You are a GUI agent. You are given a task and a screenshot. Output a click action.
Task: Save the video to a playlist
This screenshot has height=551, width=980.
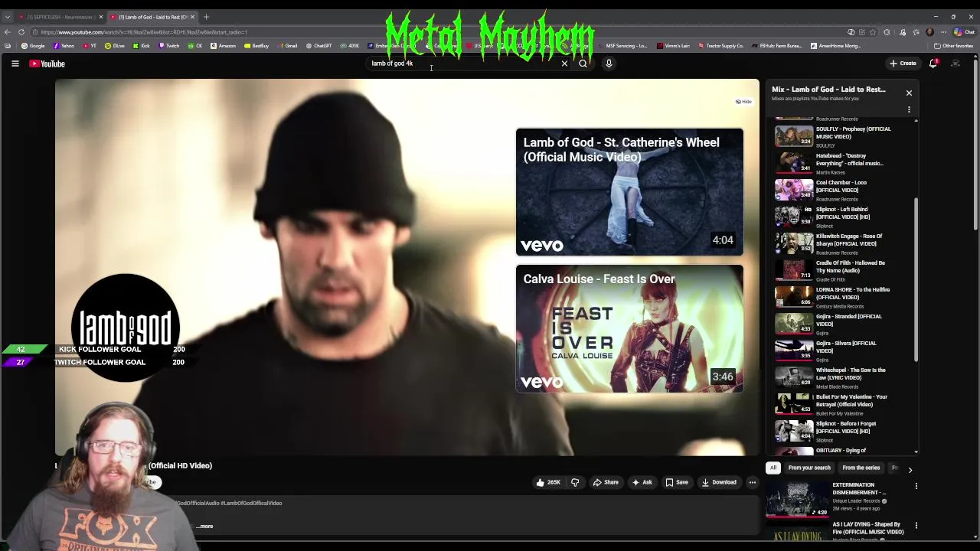click(676, 482)
